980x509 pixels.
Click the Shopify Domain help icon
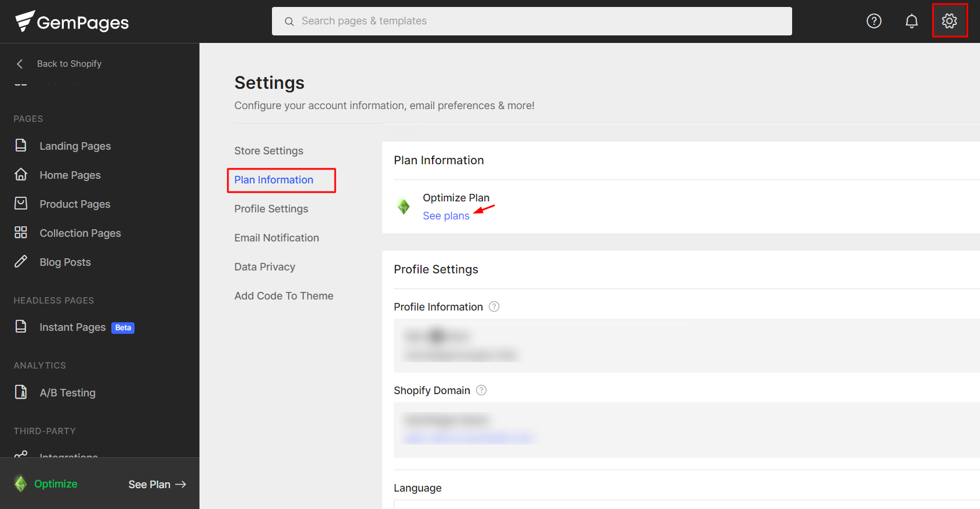(481, 390)
